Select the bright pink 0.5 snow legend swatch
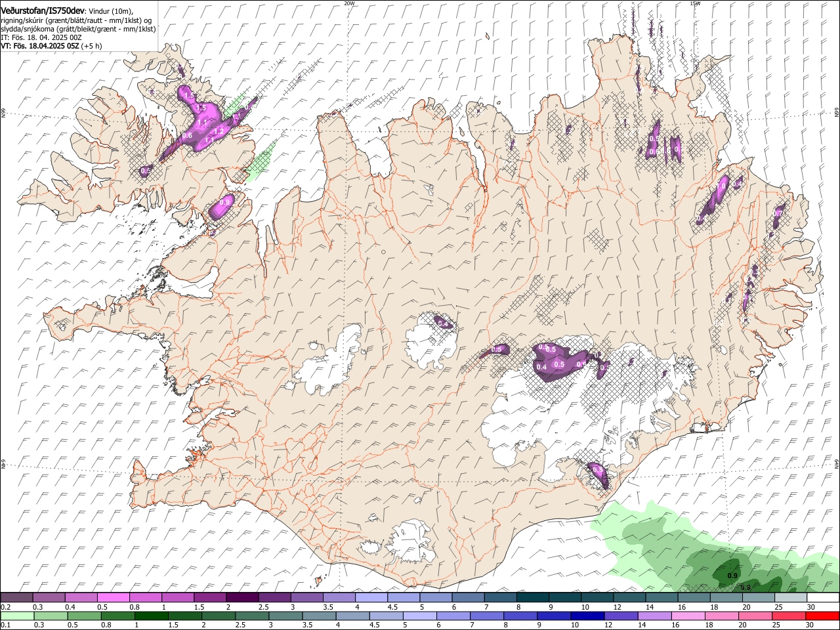The image size is (840, 630). [113, 598]
